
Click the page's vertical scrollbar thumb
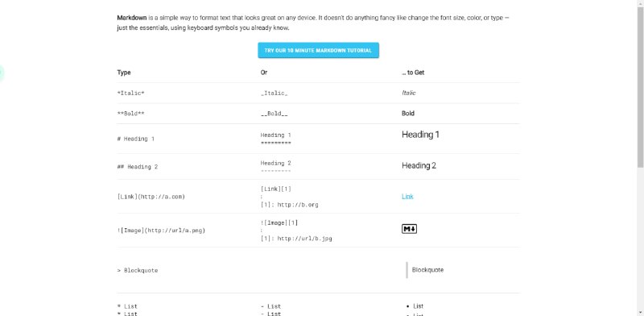coord(640,86)
